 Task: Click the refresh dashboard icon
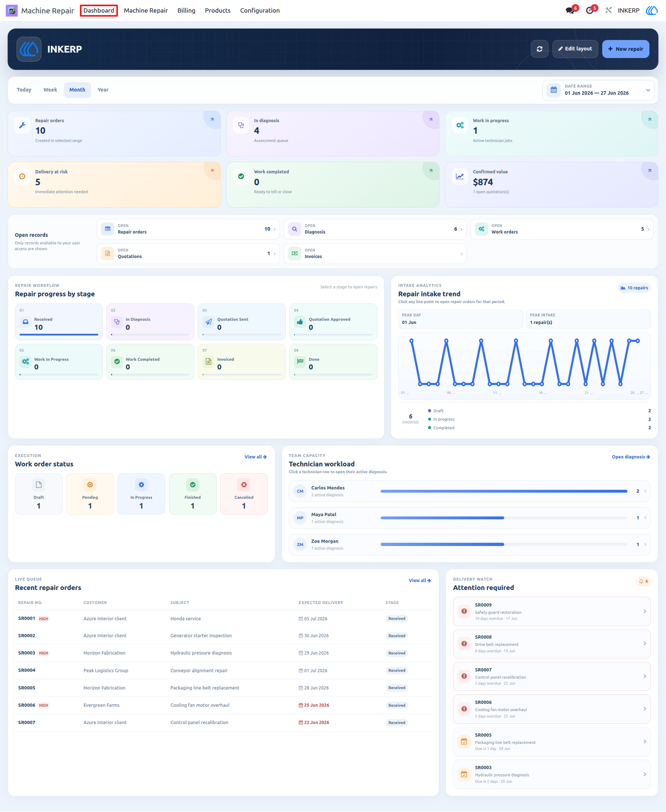(x=539, y=49)
